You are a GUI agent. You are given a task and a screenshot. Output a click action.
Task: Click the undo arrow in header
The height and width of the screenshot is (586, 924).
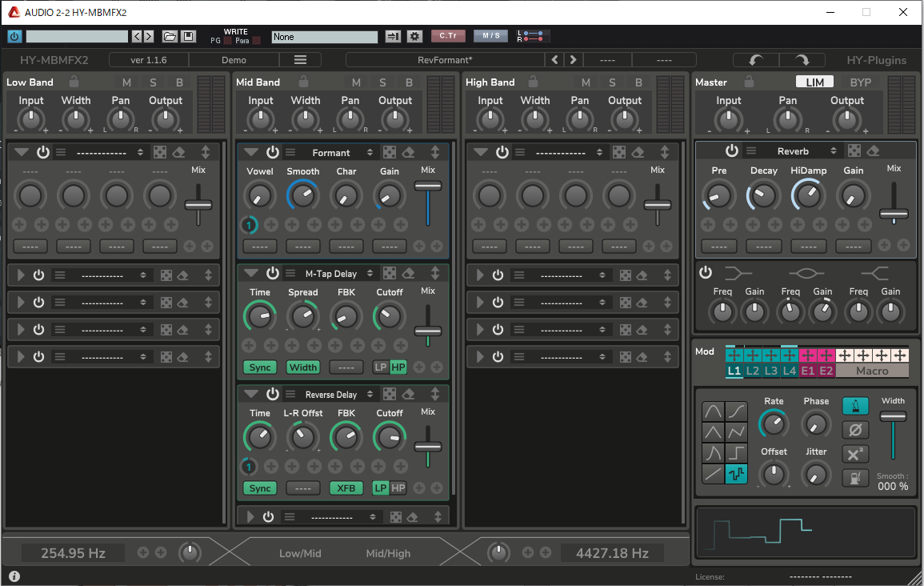(754, 60)
